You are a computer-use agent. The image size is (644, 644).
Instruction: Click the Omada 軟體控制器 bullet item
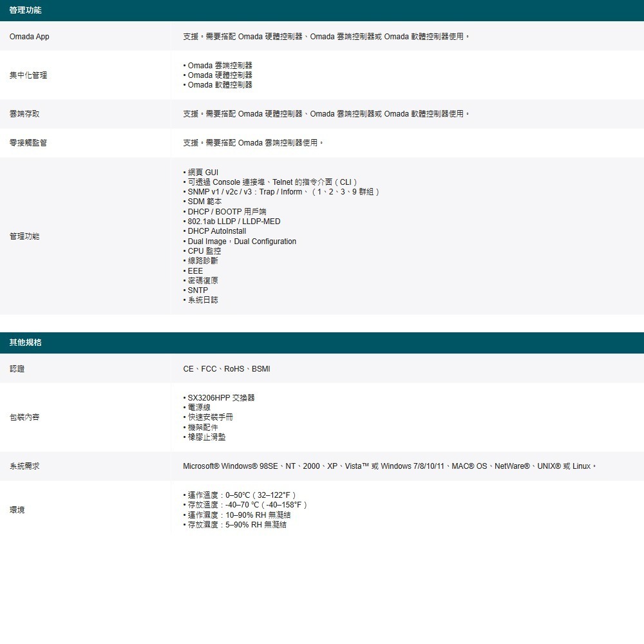[218, 85]
